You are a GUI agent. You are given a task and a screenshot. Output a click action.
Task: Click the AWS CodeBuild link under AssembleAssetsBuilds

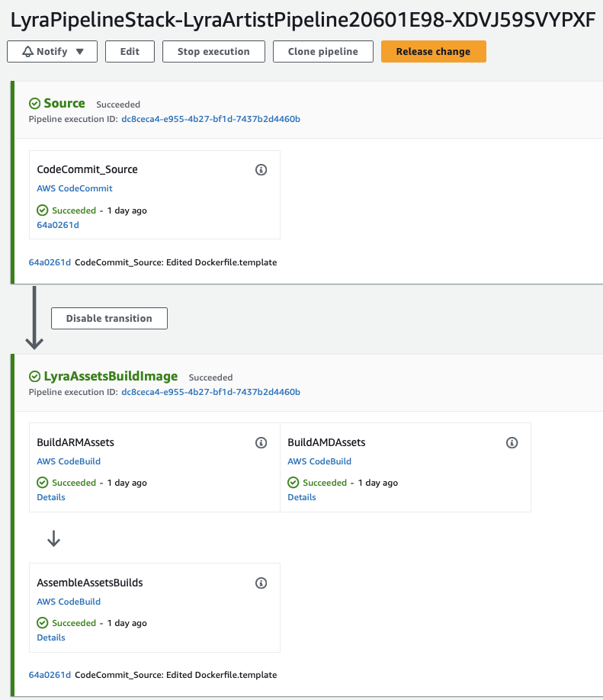pos(68,601)
